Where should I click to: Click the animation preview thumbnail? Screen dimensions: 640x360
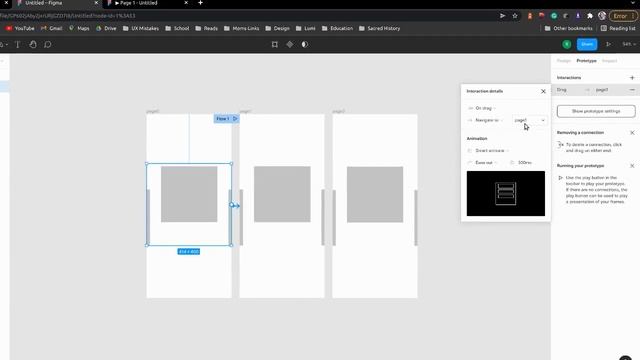tap(506, 193)
